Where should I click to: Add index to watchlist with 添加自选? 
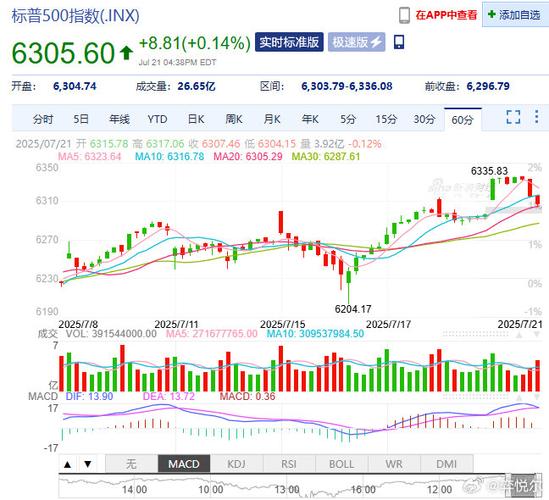click(514, 15)
